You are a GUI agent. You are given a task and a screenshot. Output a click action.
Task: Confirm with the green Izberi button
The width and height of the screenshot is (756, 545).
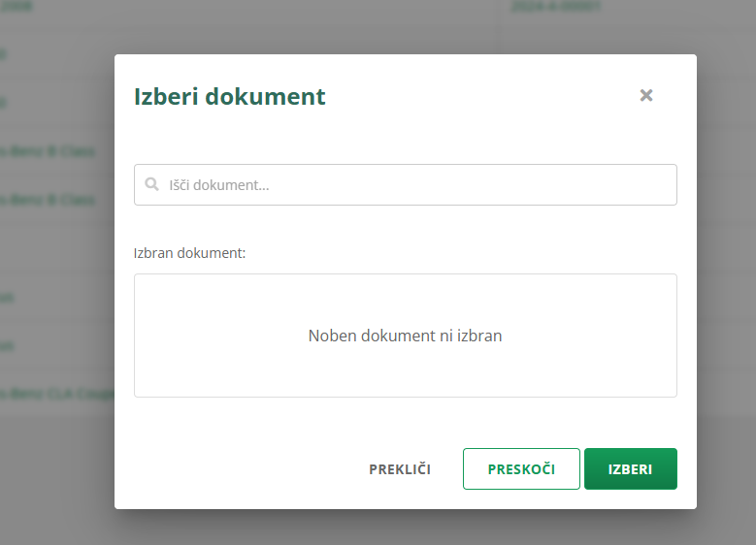click(x=630, y=468)
